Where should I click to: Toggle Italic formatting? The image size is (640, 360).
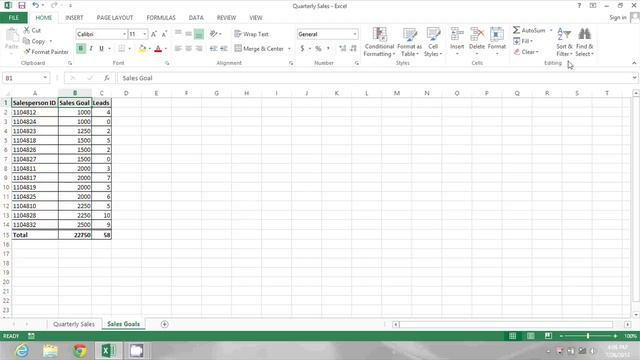tap(91, 49)
